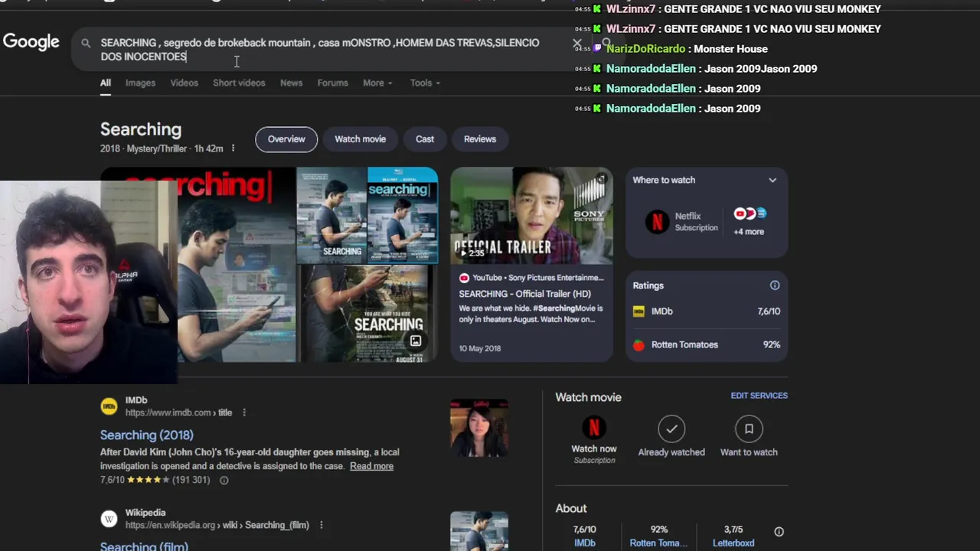Open the three-dot menu for IMDb result

(244, 412)
